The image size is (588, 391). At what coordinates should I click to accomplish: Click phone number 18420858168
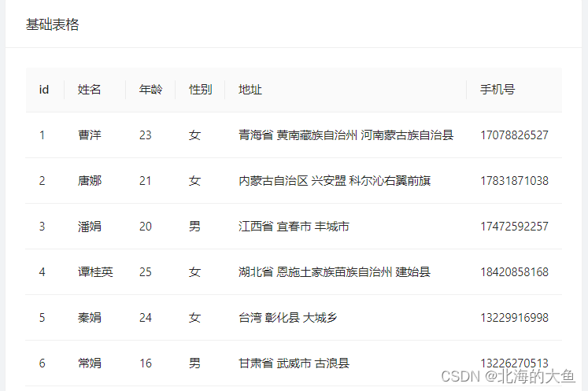pyautogui.click(x=515, y=271)
